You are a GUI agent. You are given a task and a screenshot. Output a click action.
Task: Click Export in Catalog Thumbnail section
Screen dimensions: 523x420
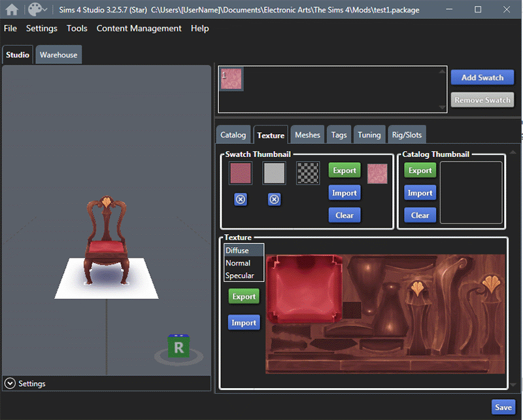[x=420, y=171]
